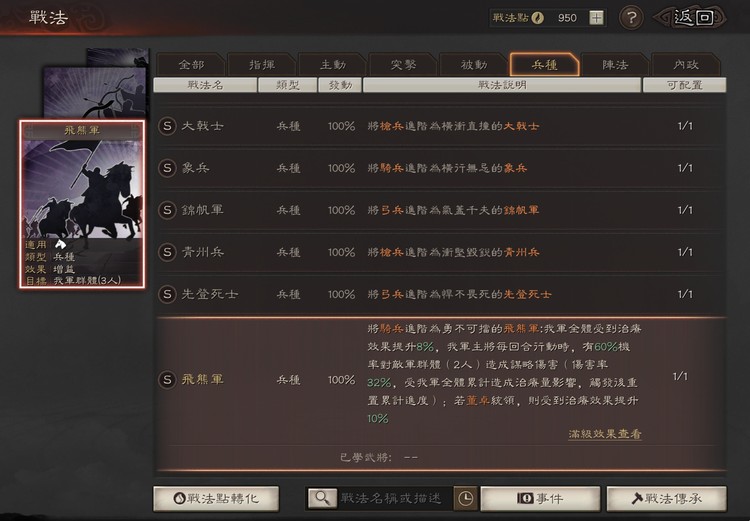Select the 錦帆軍 tactic name
This screenshot has width=750, height=521.
(x=202, y=210)
